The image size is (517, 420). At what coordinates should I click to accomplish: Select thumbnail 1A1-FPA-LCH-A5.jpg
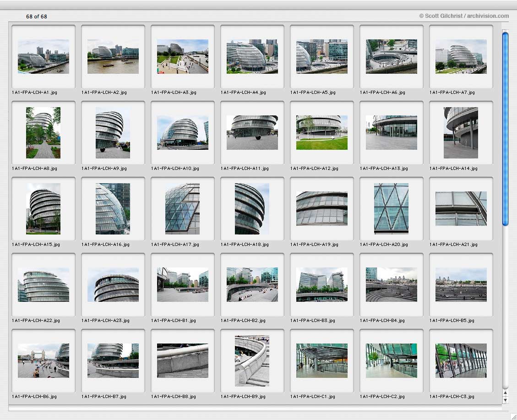point(322,56)
